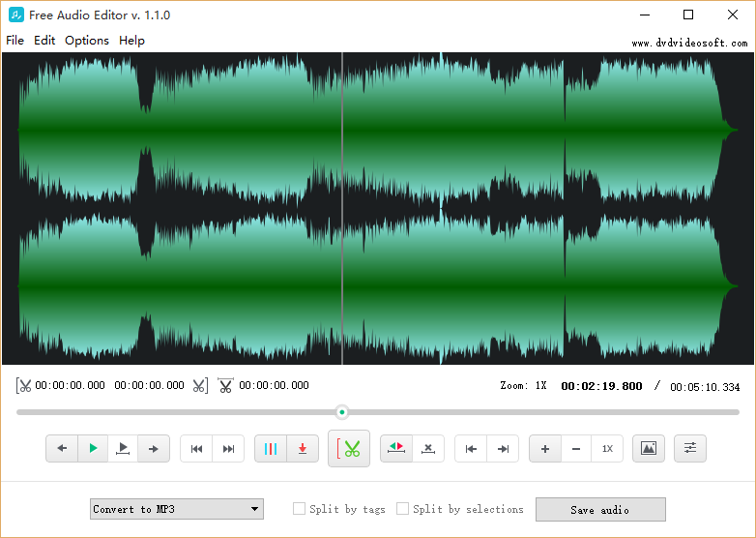Enable Split by selections checkbox
This screenshot has height=538, width=756.
coord(403,509)
